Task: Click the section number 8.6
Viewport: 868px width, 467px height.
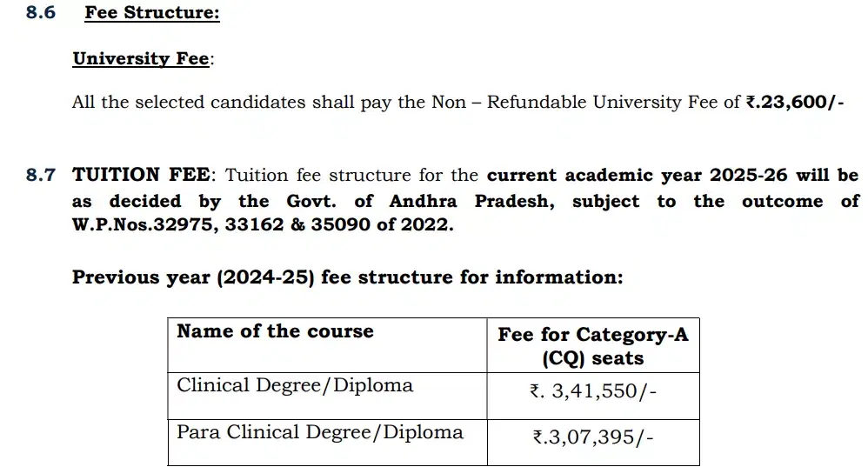Action: point(40,14)
